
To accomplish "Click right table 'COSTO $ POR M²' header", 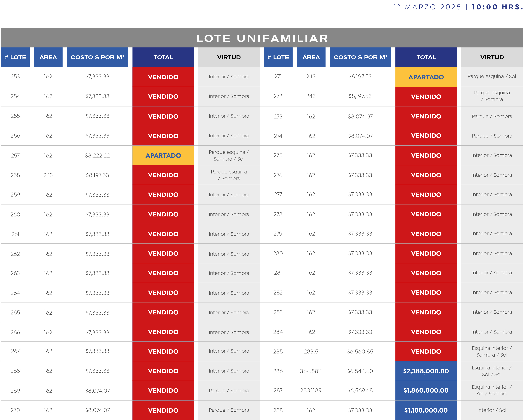I will (x=360, y=57).
